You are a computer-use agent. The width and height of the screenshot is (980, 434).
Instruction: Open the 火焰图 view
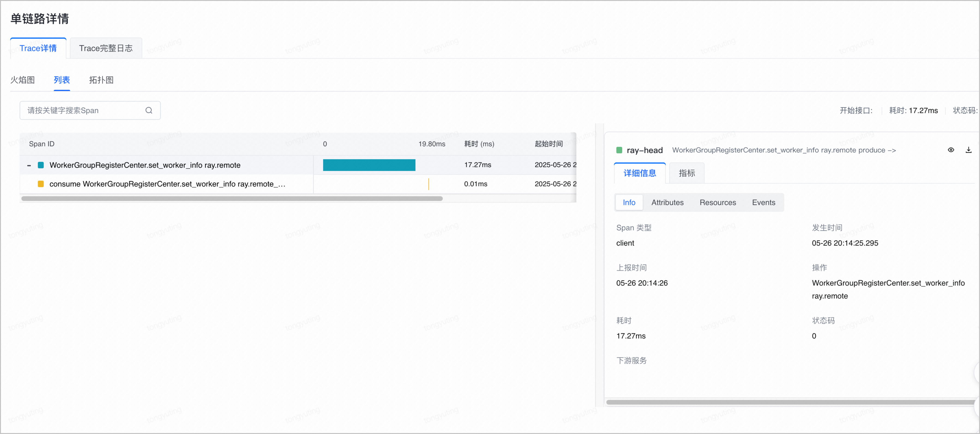click(x=22, y=80)
